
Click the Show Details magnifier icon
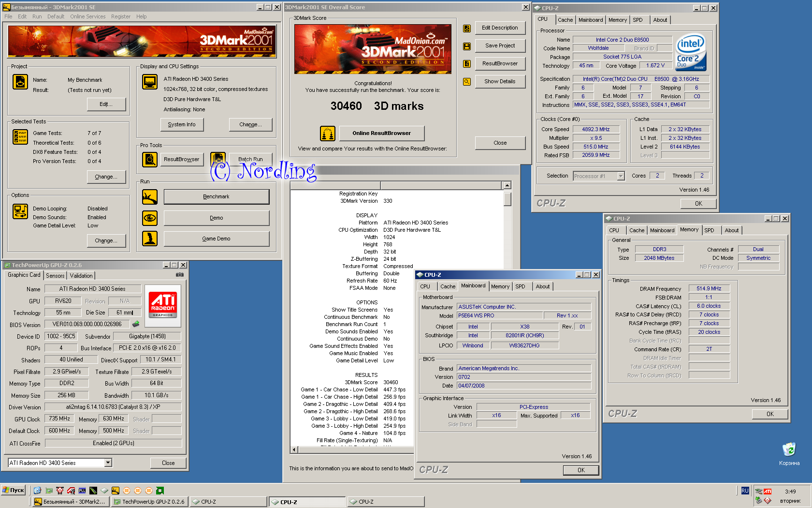[467, 81]
